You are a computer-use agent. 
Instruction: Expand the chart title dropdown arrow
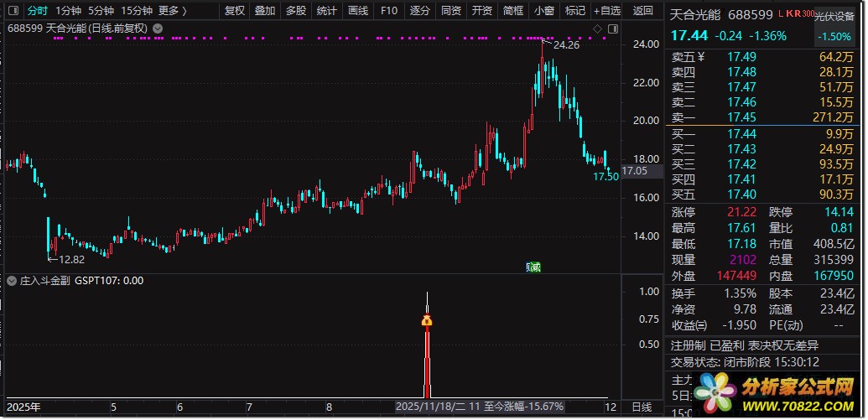point(158,29)
